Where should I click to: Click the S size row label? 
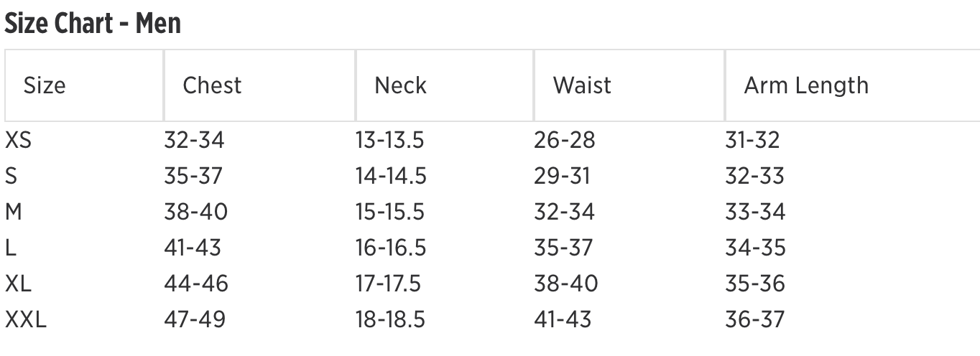tap(11, 176)
